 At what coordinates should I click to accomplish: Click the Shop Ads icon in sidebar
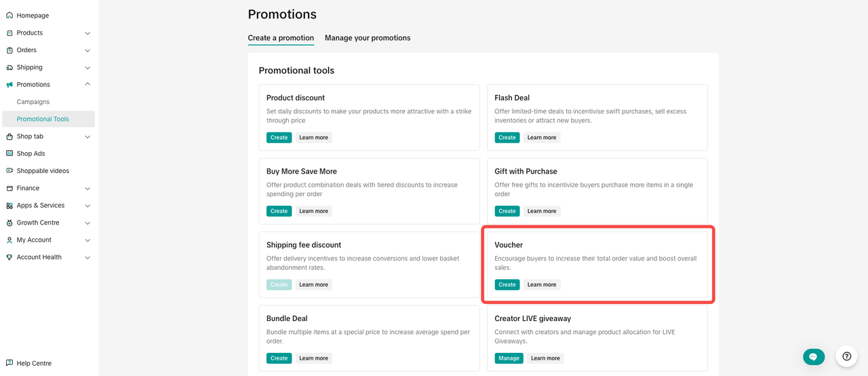click(9, 153)
